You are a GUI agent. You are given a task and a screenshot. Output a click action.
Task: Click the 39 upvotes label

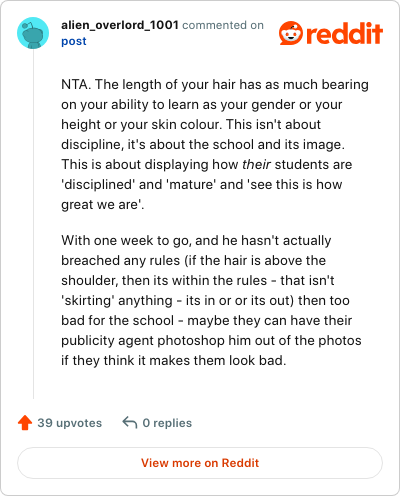click(x=70, y=423)
